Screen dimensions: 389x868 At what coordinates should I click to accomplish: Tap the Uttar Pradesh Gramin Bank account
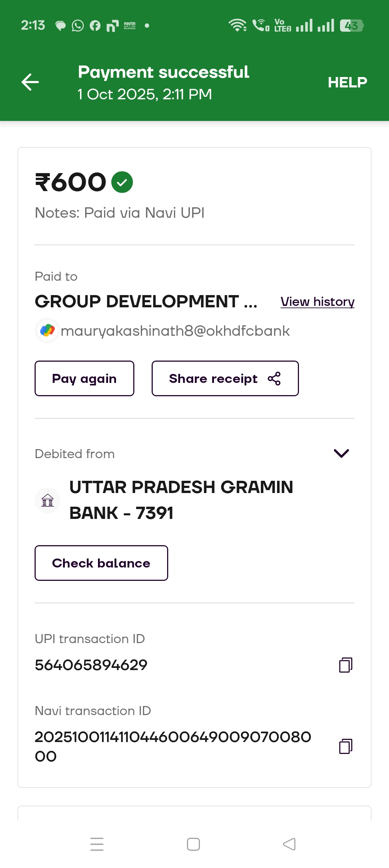[181, 500]
